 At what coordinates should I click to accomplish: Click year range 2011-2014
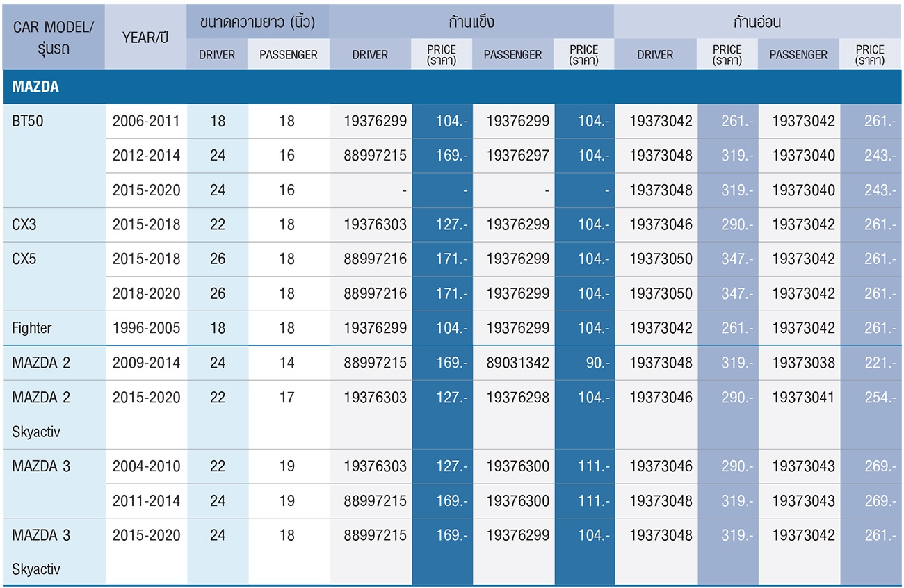coord(146,500)
